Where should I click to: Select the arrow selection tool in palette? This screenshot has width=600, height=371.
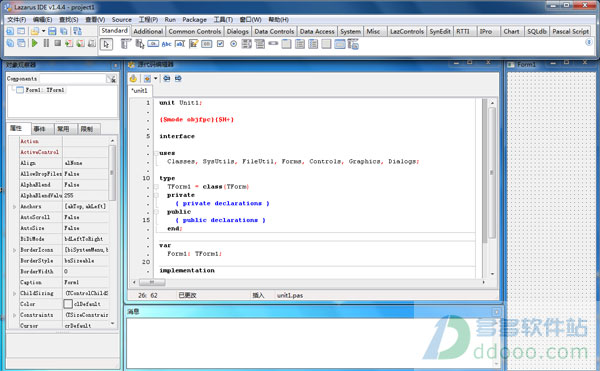coord(106,44)
